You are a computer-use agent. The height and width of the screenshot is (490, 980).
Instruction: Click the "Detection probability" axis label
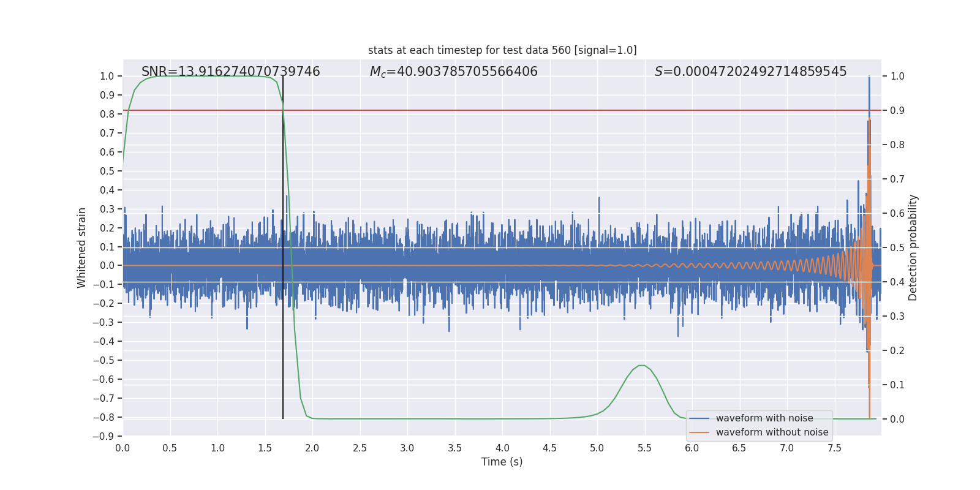click(913, 247)
